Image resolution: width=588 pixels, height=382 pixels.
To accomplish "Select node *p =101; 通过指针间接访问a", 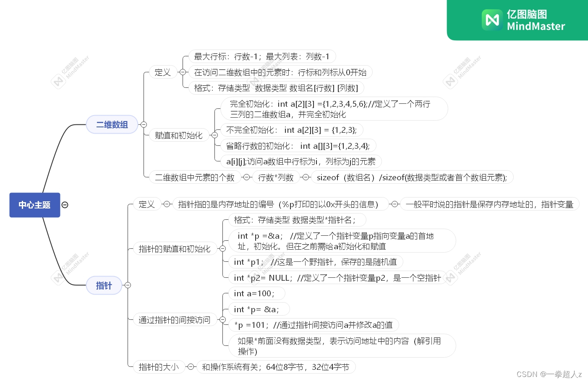I will [x=314, y=325].
